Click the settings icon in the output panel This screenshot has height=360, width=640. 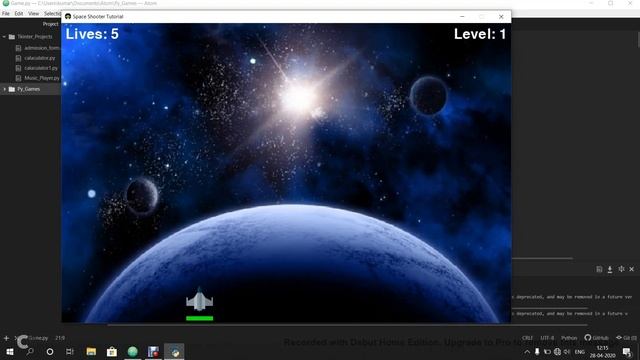click(621, 269)
